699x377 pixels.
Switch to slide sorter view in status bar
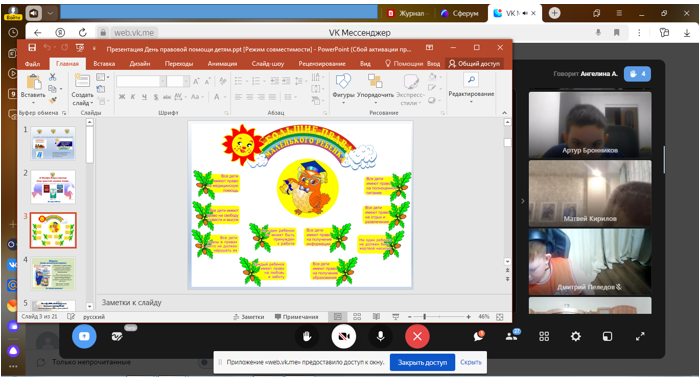click(x=357, y=317)
